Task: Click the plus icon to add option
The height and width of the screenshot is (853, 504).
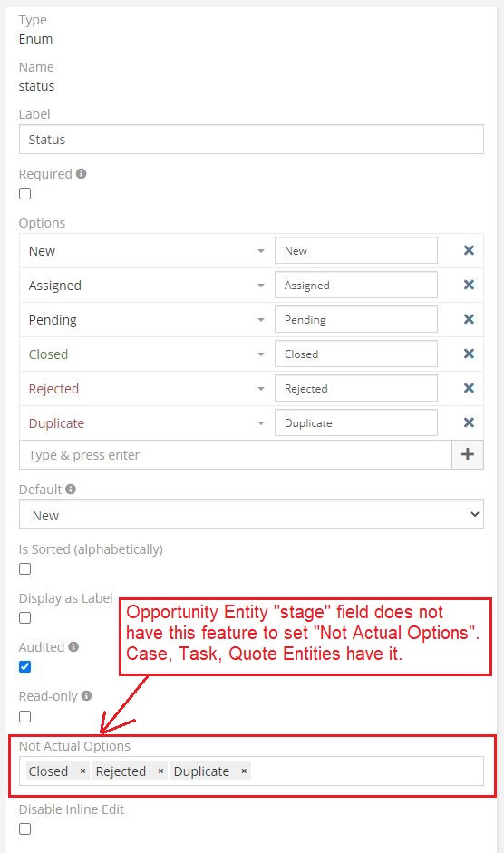Action: pyautogui.click(x=468, y=454)
